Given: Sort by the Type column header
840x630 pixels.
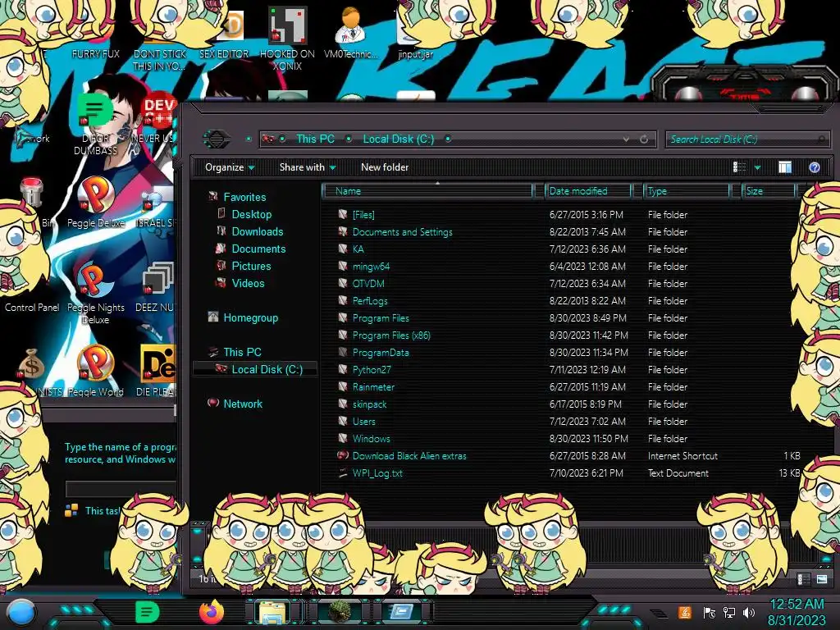Looking at the screenshot, I should (687, 191).
